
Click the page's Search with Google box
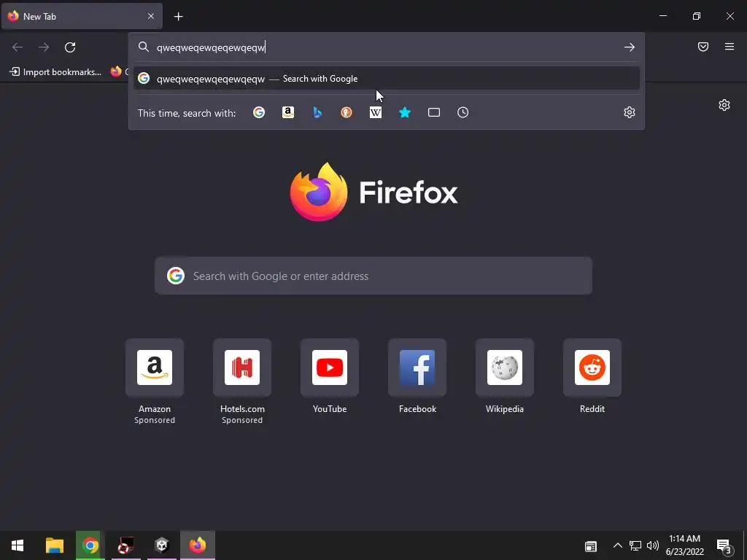(x=373, y=276)
